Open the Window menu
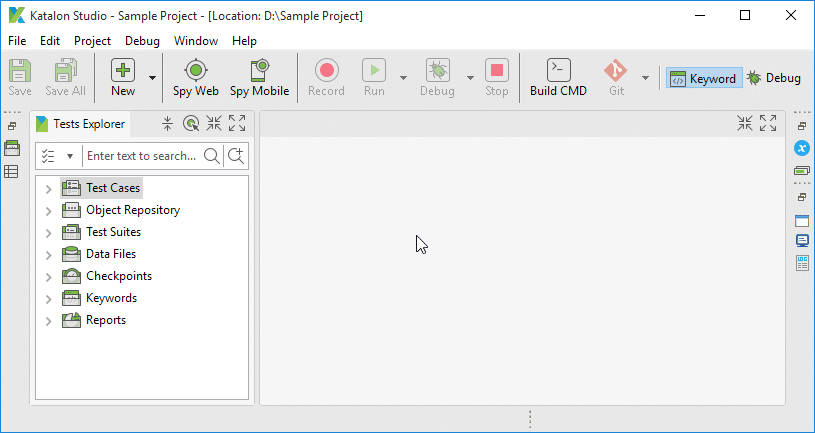The height and width of the screenshot is (433, 815). click(196, 41)
